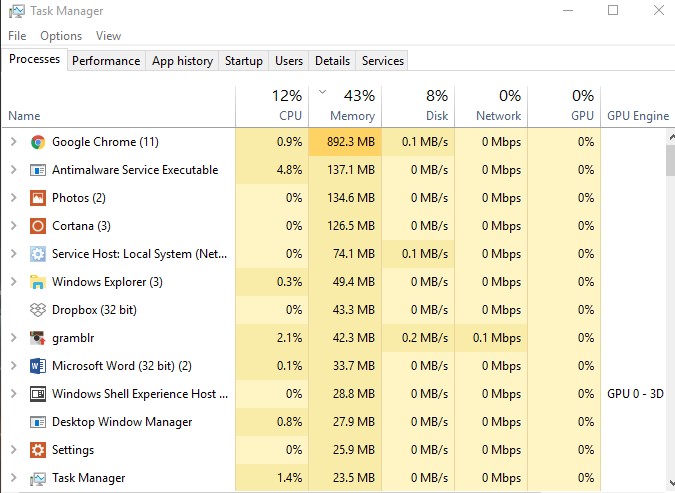The height and width of the screenshot is (493, 675).
Task: Sort by the GPU column header
Action: pyautogui.click(x=564, y=107)
